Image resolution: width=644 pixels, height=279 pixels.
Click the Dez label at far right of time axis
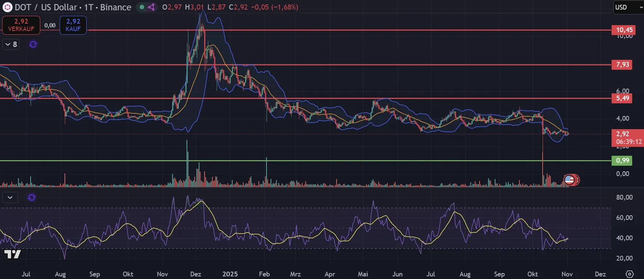coord(600,274)
